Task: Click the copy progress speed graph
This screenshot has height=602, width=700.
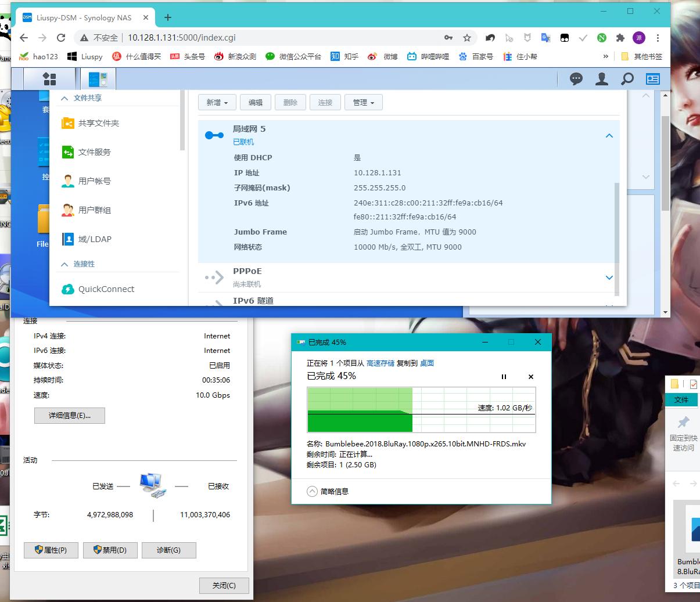Action: click(421, 410)
